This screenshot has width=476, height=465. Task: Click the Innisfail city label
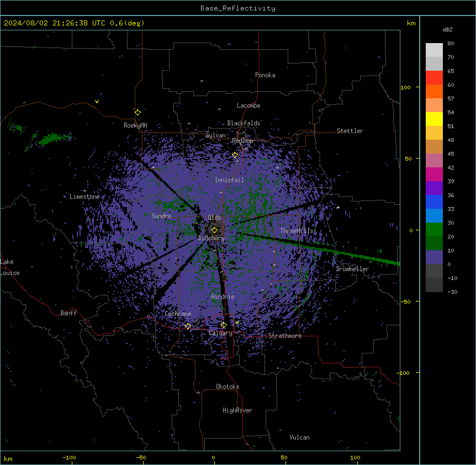pyautogui.click(x=229, y=180)
